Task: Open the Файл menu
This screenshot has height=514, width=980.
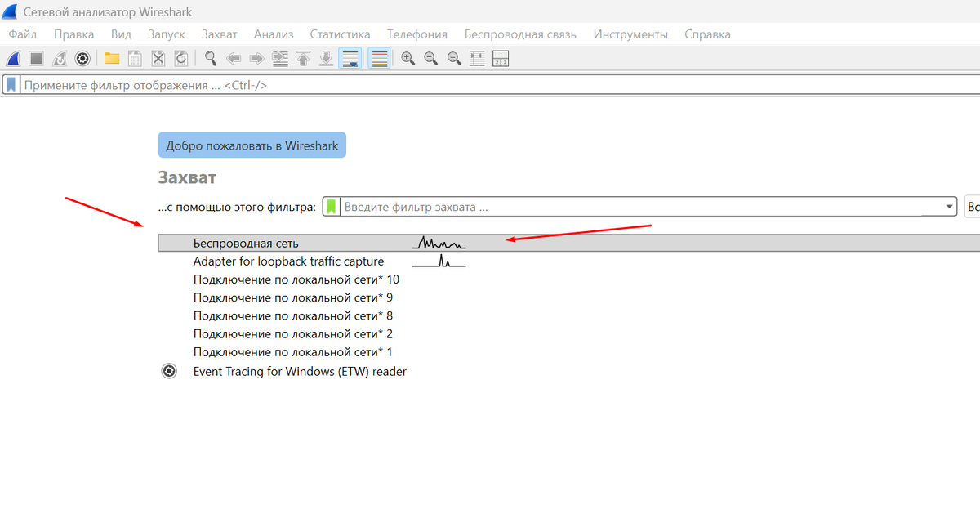Action: (x=23, y=34)
